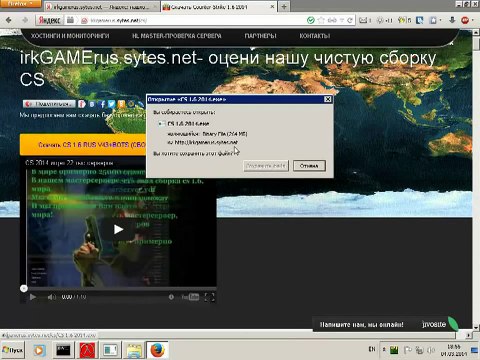480x360 pixels.
Task: Enter fullscreen with the player's fullscreen icon
Action: tap(209, 297)
